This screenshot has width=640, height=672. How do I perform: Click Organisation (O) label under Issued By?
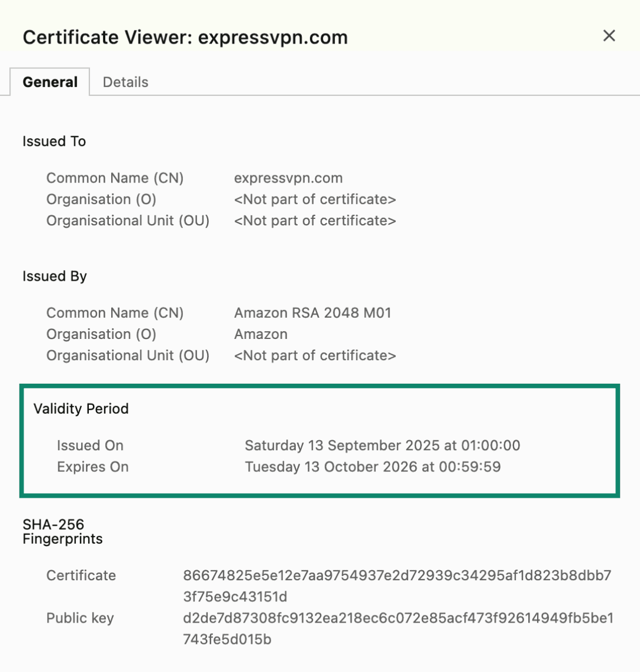tap(101, 334)
